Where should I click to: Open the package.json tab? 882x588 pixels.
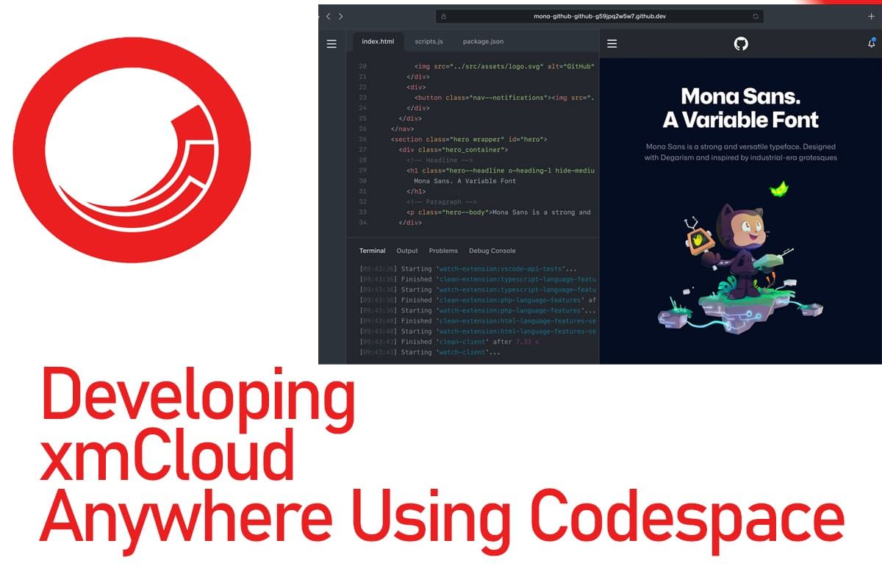tap(482, 42)
